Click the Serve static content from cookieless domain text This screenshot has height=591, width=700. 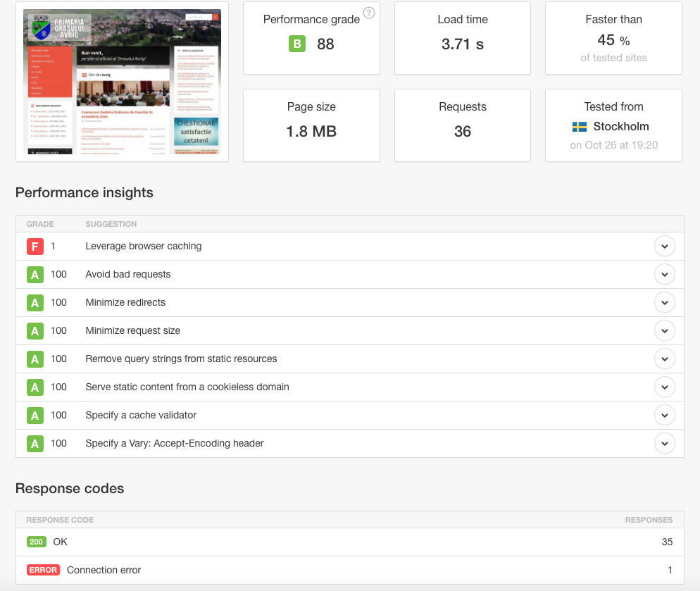(x=187, y=387)
